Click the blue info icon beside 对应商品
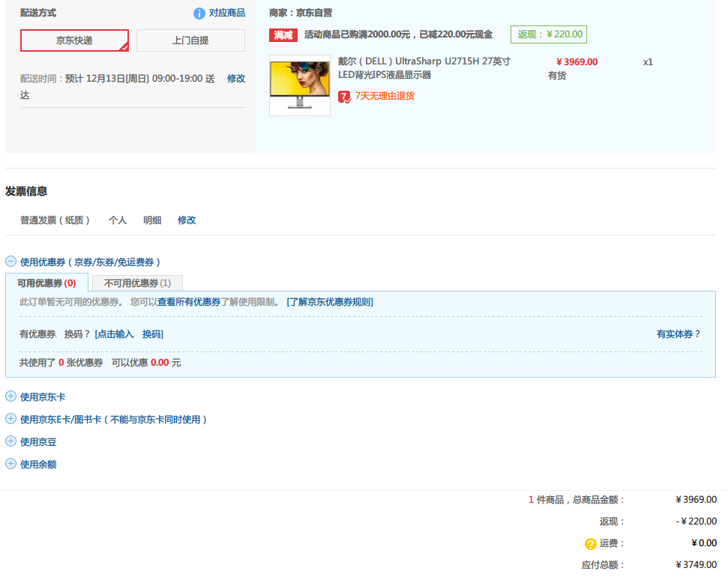 coord(199,13)
